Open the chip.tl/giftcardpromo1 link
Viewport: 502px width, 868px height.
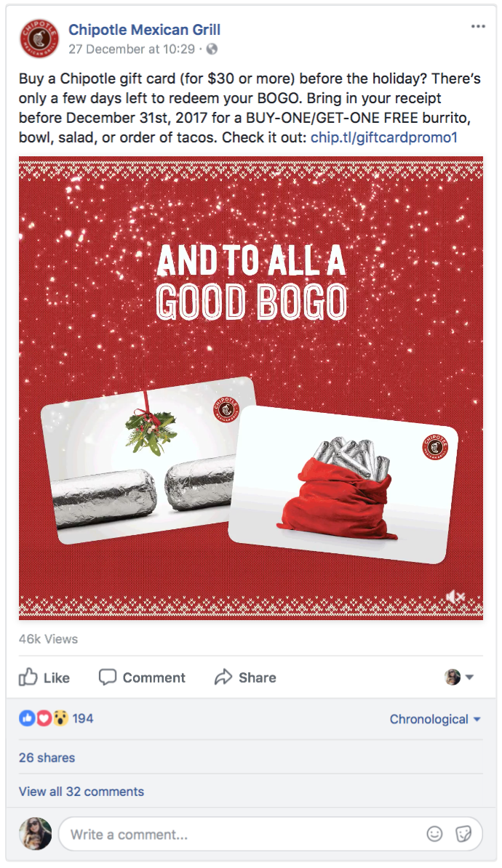pos(384,137)
